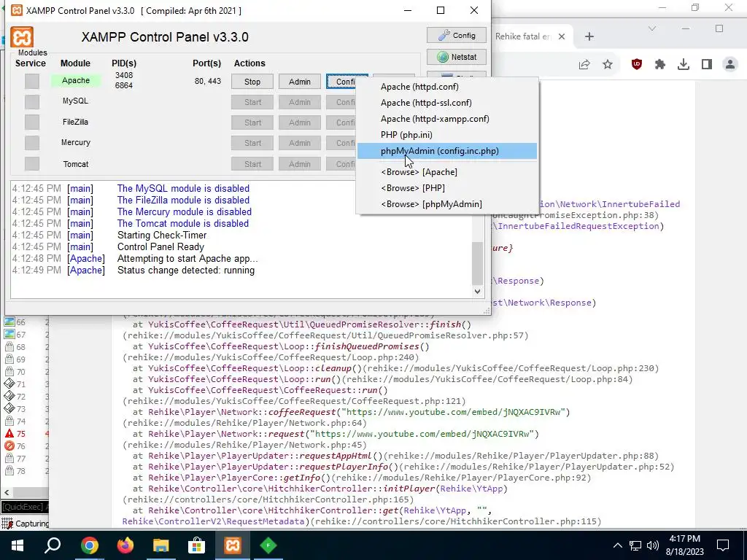Select <Browse> [phpMyAdmin] menu item

coord(447,204)
